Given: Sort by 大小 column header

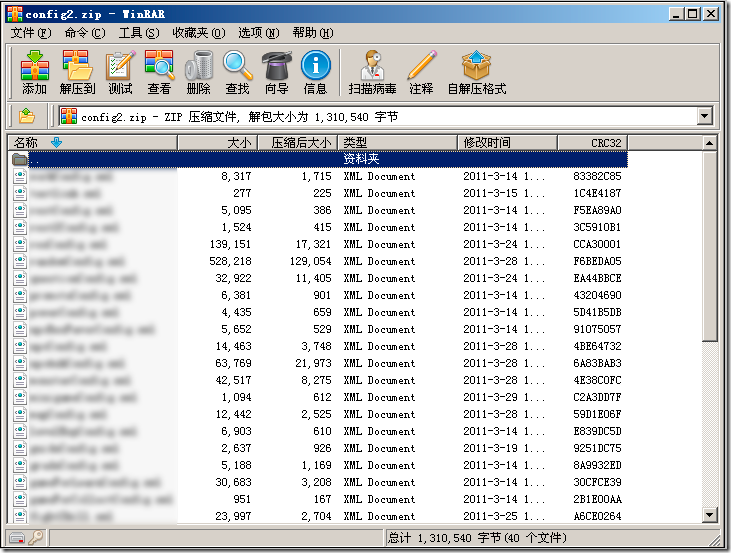Looking at the screenshot, I should [x=218, y=143].
